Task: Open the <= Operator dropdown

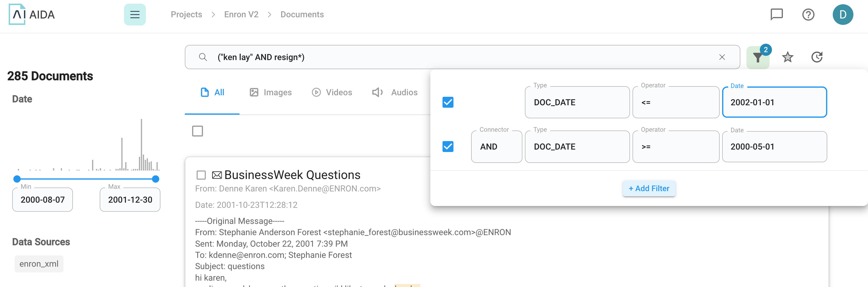Action: (676, 102)
